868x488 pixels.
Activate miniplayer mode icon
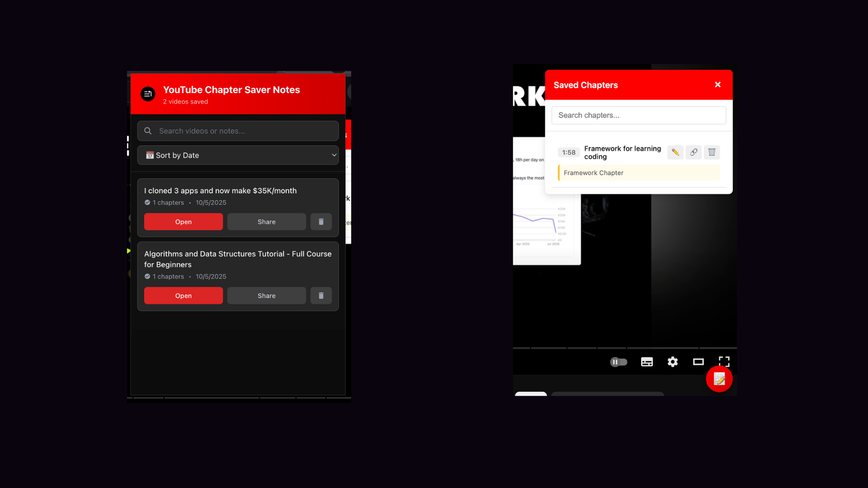click(x=698, y=361)
